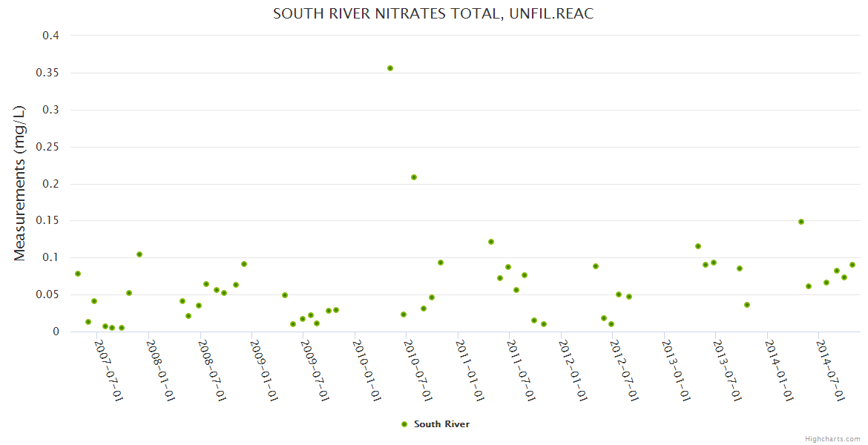Click the chart title SOUTH RIVER NITRATES TOTAL
Image resolution: width=868 pixels, height=445 pixels.
point(433,14)
